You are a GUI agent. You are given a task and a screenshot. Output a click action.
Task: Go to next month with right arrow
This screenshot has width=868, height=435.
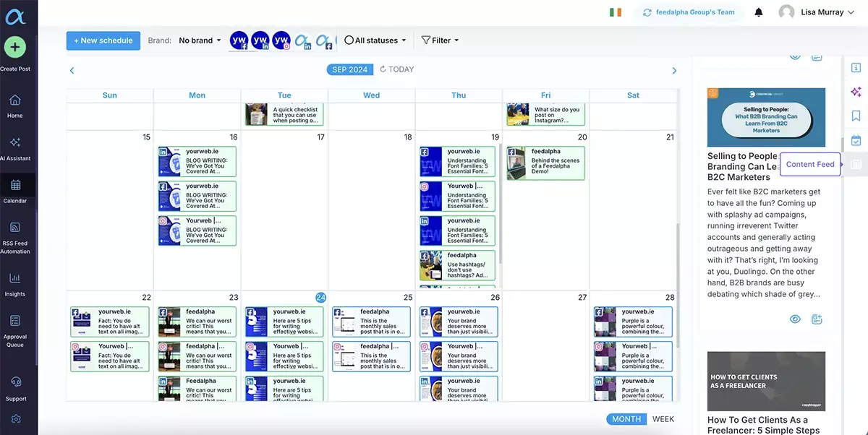pos(674,70)
